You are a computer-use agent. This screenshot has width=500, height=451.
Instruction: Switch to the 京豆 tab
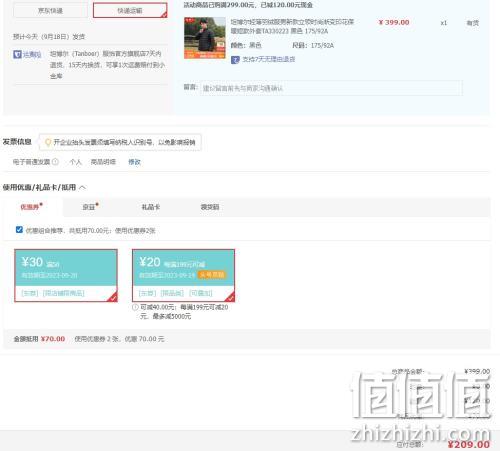(x=90, y=207)
